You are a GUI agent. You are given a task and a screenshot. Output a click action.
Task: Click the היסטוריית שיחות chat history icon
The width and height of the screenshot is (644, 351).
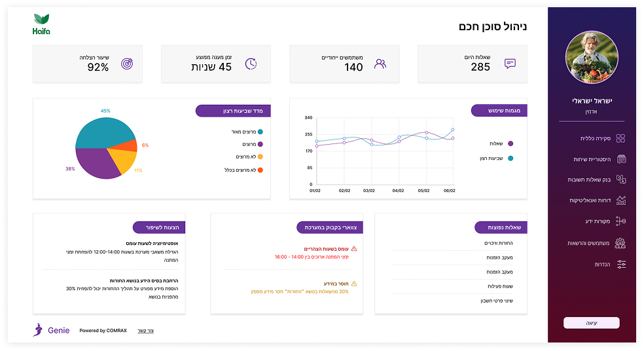[x=621, y=159]
